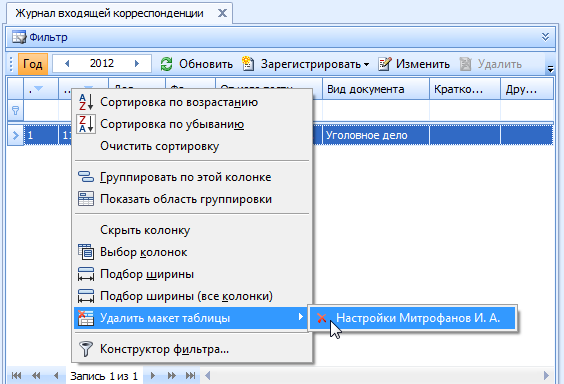Screen dimensions: 564x384
Task: Click filter dropdown in first column header
Action: pos(38,89)
